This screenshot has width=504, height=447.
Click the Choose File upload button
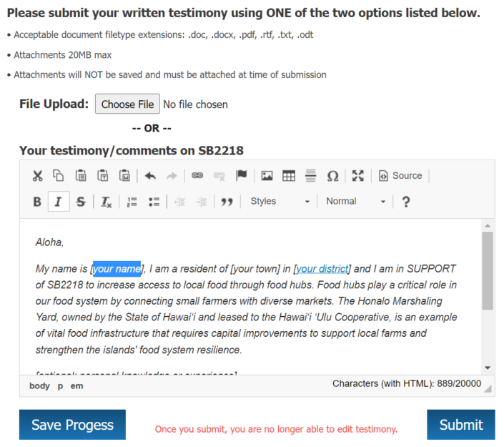pos(127,104)
